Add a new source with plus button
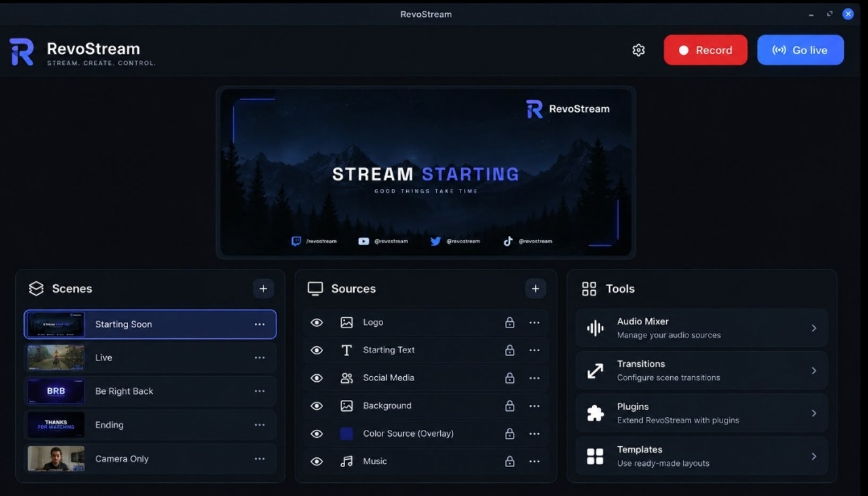 (x=535, y=288)
